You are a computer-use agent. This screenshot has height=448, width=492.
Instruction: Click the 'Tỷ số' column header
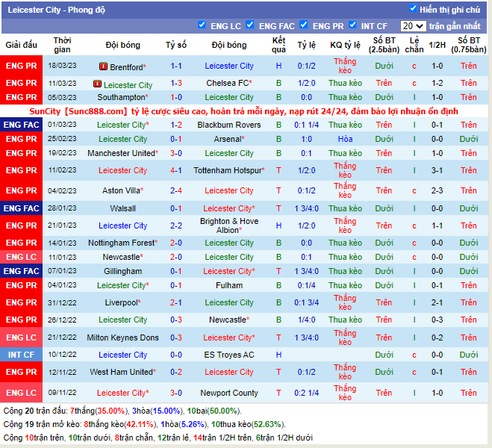(x=176, y=45)
